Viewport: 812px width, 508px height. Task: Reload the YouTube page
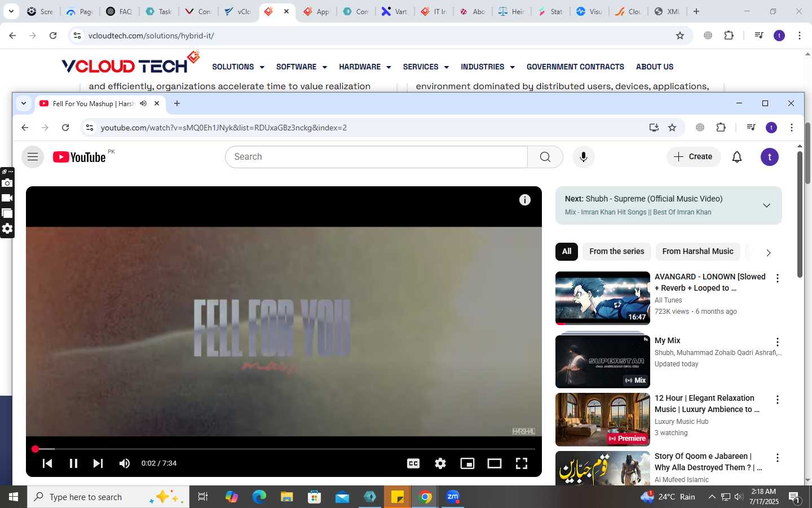coord(65,128)
